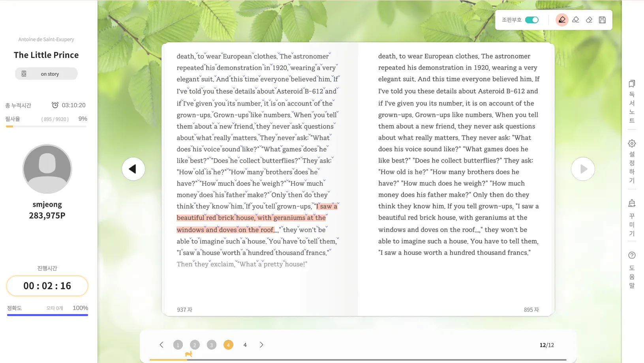Click the pagination previous chevron

click(x=161, y=345)
